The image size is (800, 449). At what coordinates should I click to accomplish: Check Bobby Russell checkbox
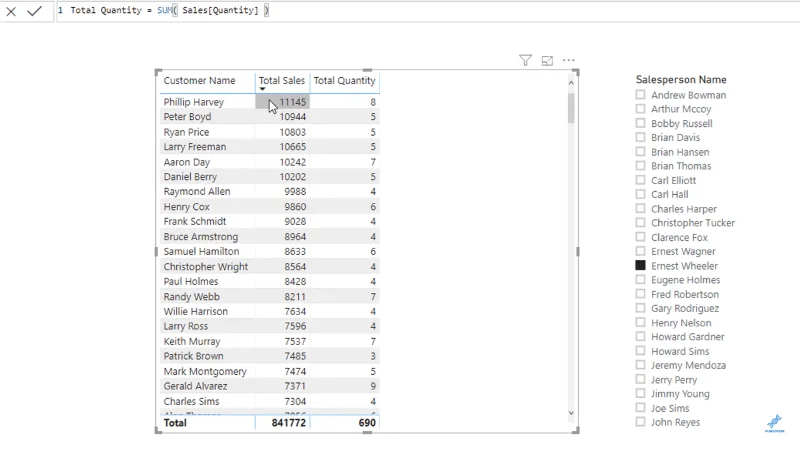click(x=640, y=123)
